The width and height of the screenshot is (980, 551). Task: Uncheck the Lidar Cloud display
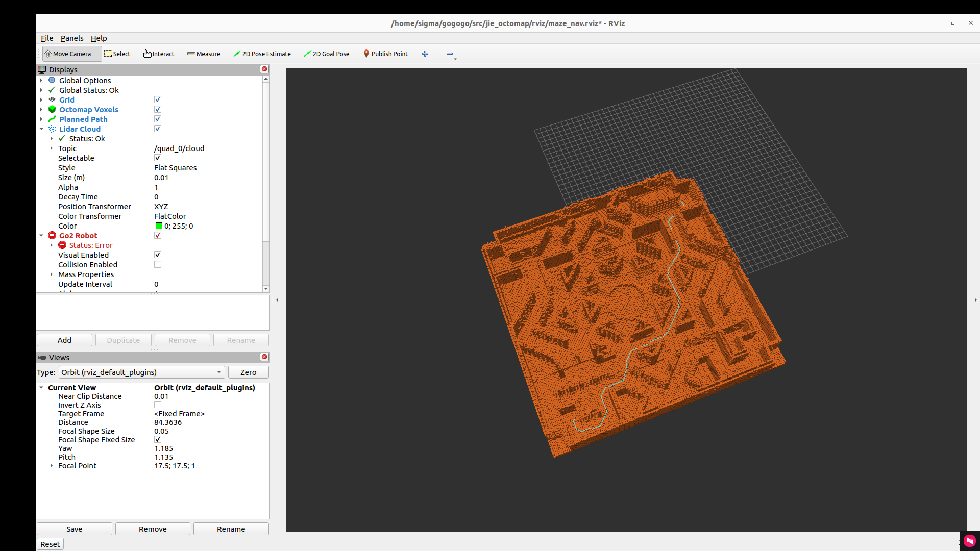point(158,129)
